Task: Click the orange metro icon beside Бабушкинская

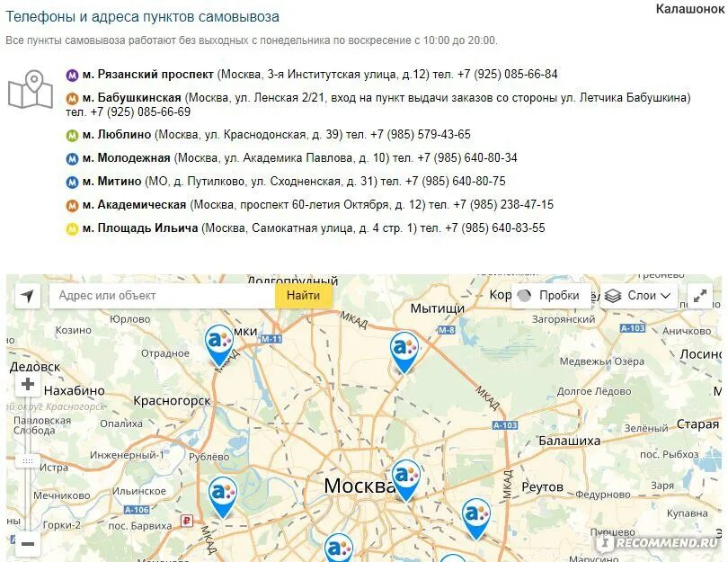Action: click(x=72, y=99)
